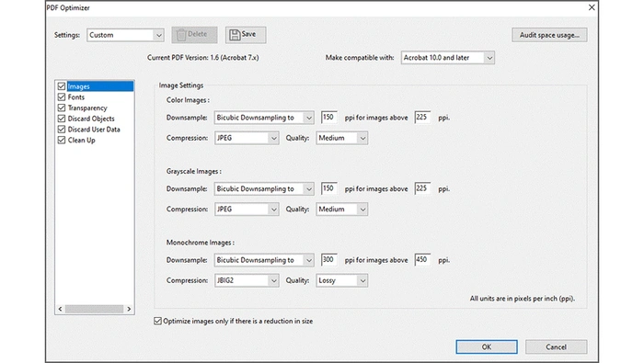This screenshot has width=644, height=363.
Task: Select the Transparency panel item
Action: click(87, 108)
